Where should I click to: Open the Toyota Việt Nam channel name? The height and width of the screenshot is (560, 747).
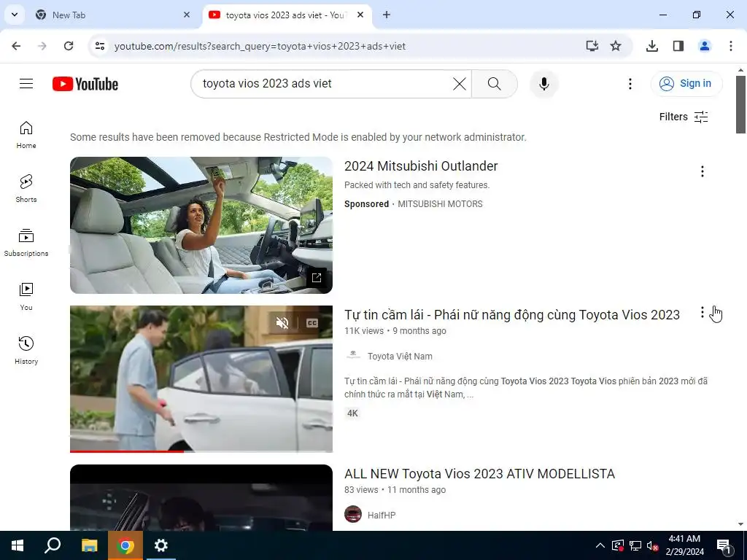pos(400,356)
